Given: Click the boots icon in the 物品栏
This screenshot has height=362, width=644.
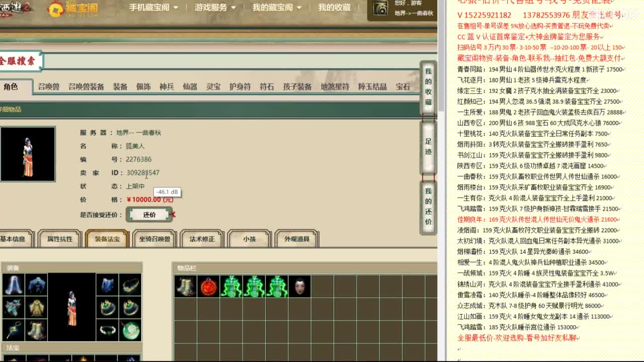Looking at the screenshot, I should tap(186, 286).
